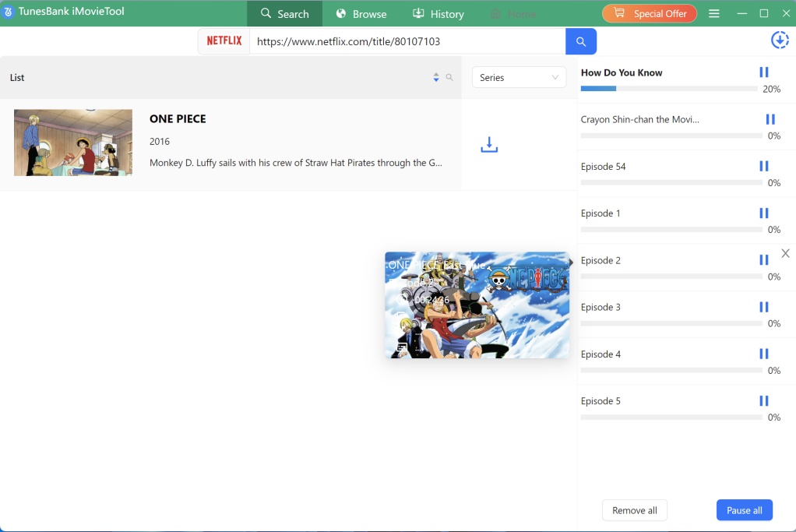Click the Remove all button
Viewport: 796px width, 532px height.
[634, 510]
